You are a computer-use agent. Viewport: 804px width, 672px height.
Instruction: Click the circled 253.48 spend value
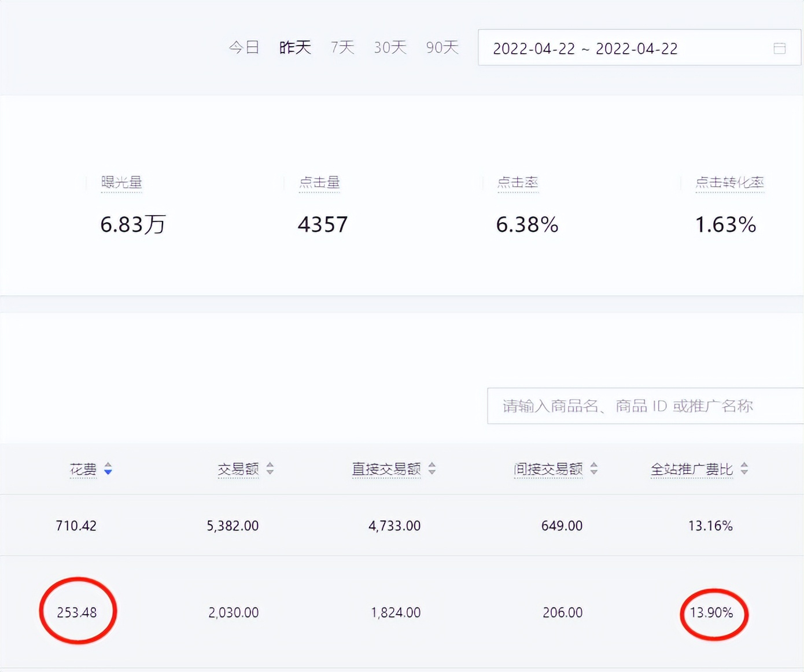[78, 612]
